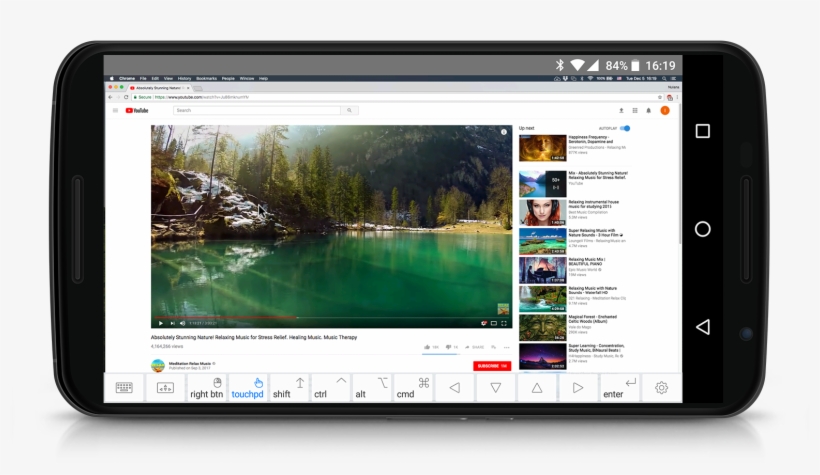
Task: Open the Mix - Absolutely Stunning Nature playlist
Action: click(x=542, y=184)
